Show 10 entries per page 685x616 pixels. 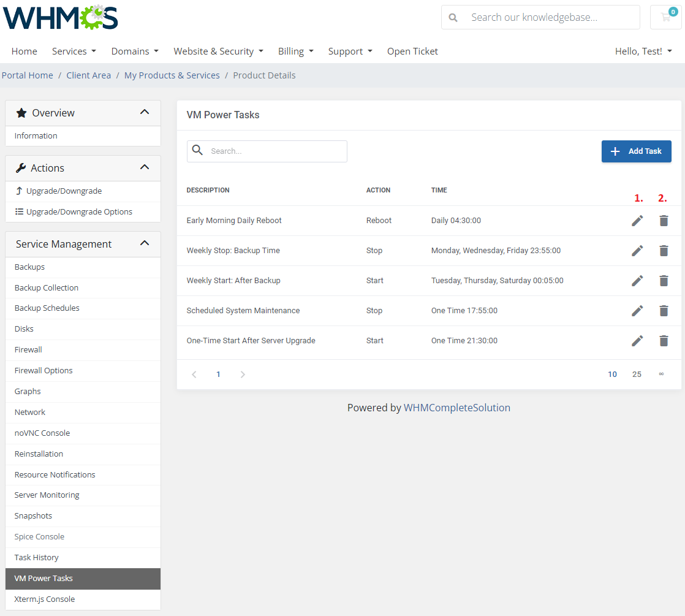613,375
